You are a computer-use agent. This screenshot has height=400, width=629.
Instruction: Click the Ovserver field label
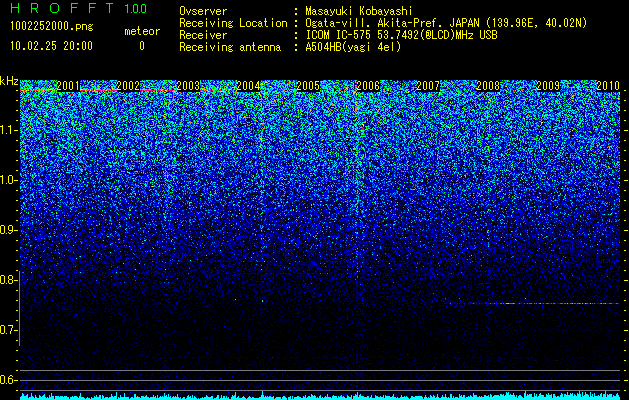coord(203,12)
